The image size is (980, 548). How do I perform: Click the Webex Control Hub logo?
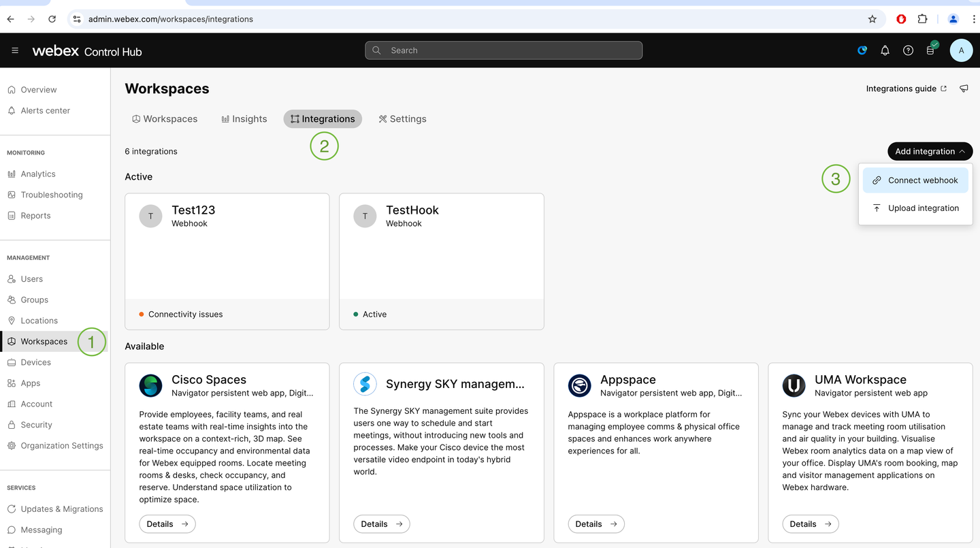[x=87, y=51]
